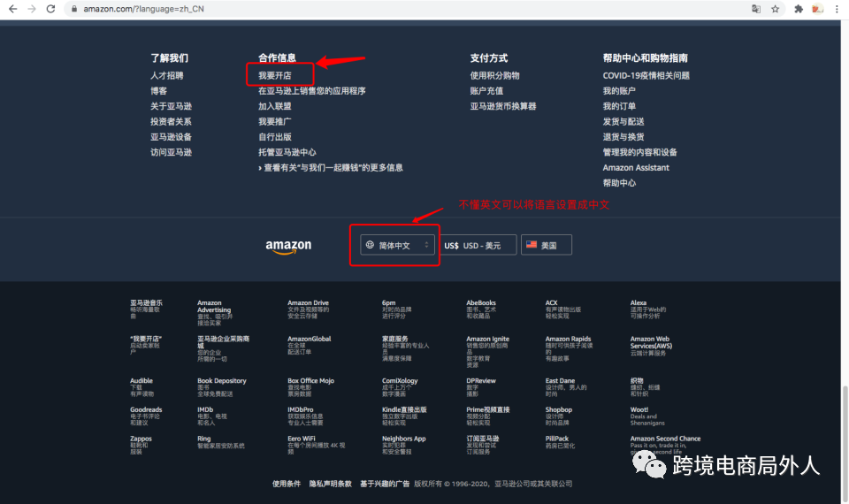Image resolution: width=849 pixels, height=504 pixels.
Task: Open 使用条件 terms link
Action: click(287, 484)
